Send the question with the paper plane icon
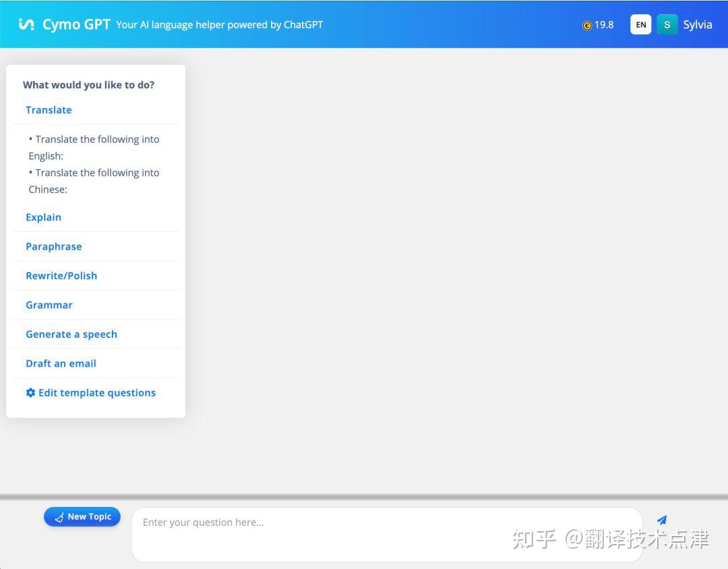This screenshot has height=569, width=728. click(x=662, y=520)
